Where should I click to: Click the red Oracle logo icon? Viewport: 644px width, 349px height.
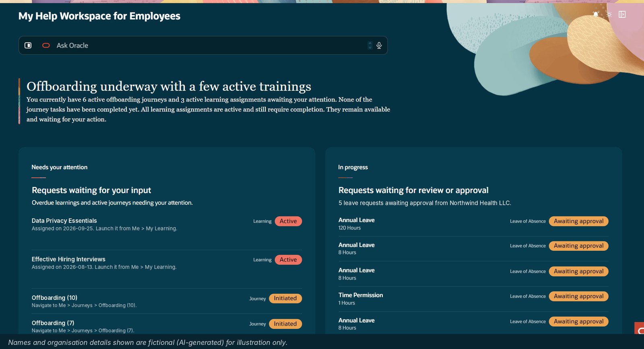46,46
